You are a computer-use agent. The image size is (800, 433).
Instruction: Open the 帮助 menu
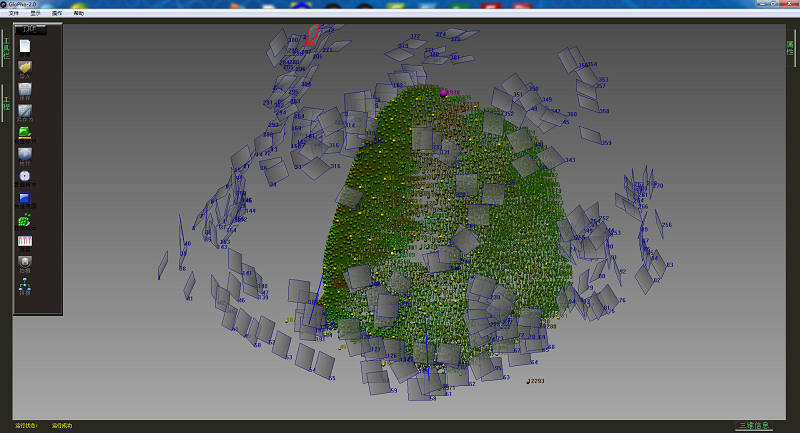[x=79, y=13]
